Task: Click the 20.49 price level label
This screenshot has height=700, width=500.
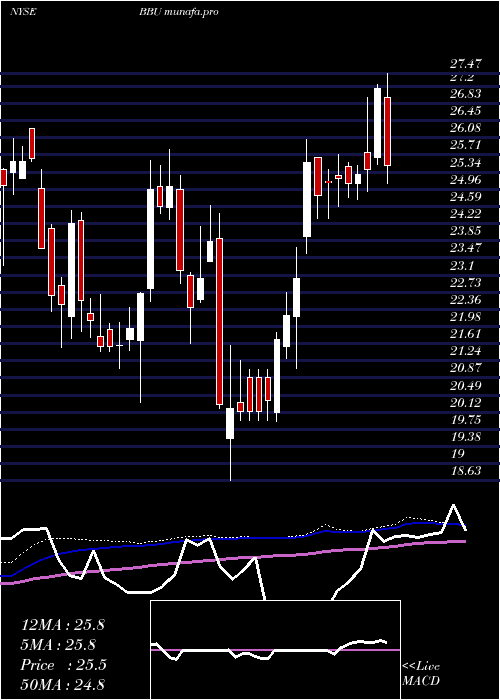Action: pos(466,385)
